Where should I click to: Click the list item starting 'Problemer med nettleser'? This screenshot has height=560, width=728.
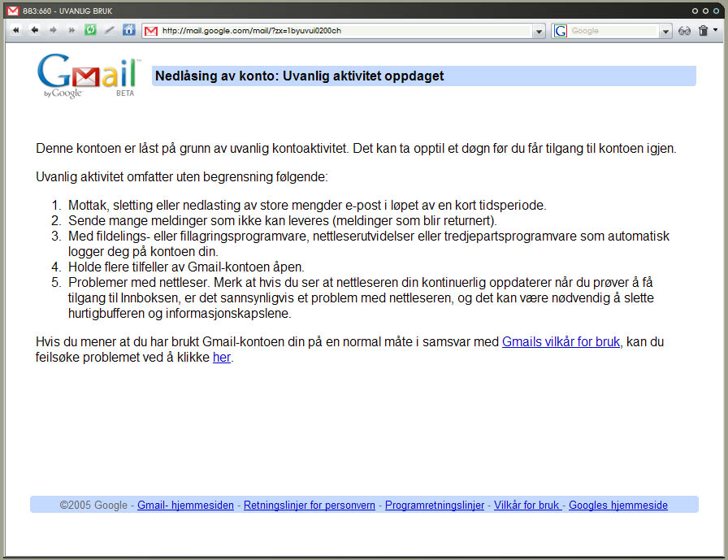(x=362, y=297)
